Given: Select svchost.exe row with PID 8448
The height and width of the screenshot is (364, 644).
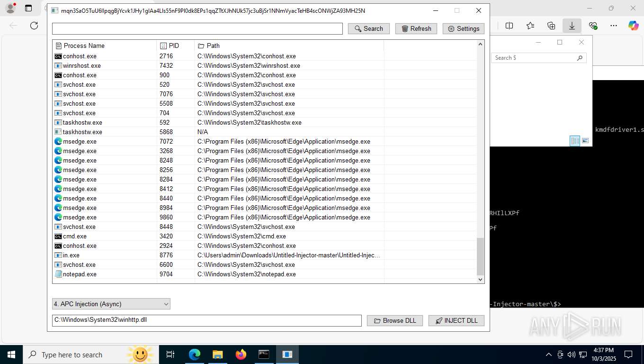Looking at the screenshot, I should tap(265, 227).
